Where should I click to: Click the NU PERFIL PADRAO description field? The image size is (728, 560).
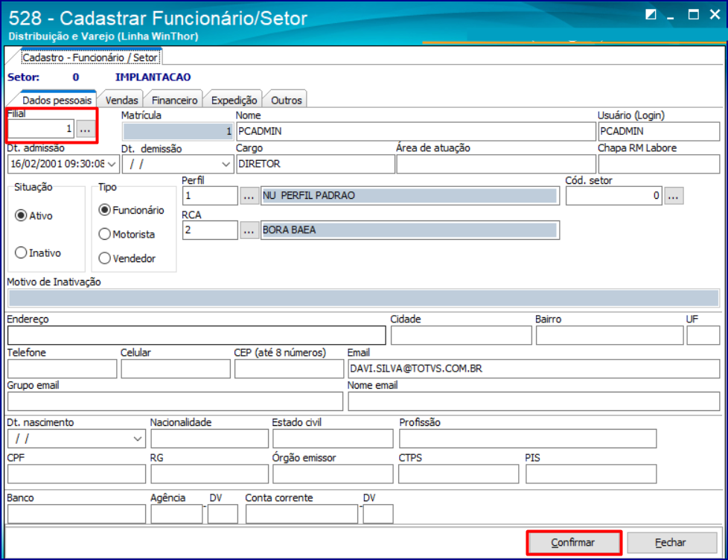click(x=410, y=196)
